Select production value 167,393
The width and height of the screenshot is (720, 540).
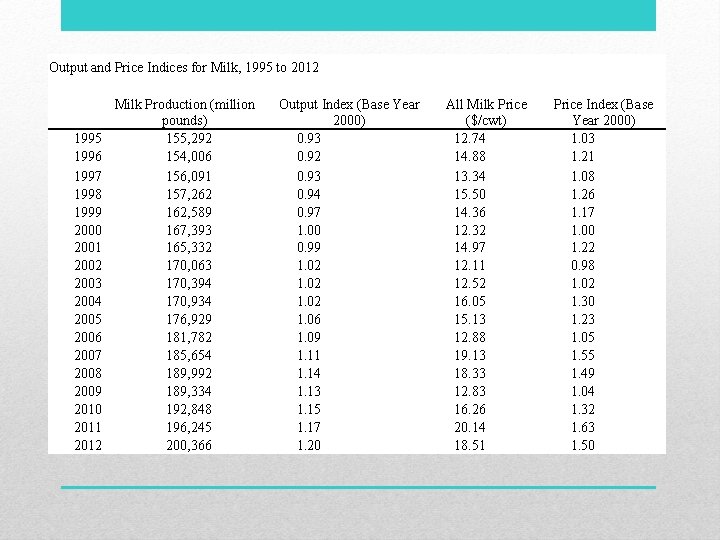pos(189,230)
